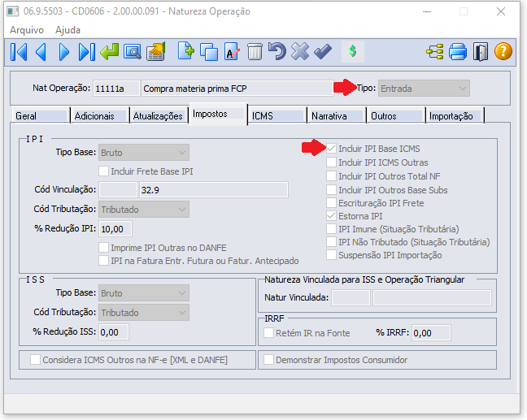Expand IPI Tipo Base dropdown
The width and height of the screenshot is (527, 420).
tap(143, 153)
